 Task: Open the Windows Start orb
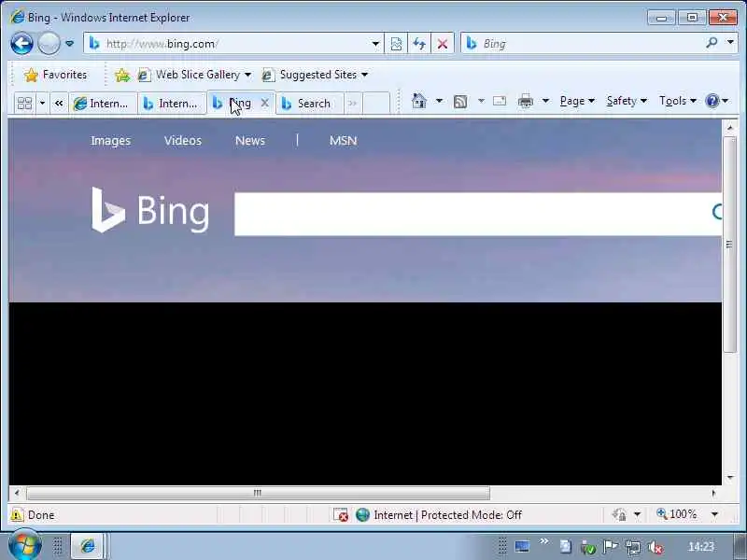(x=24, y=545)
